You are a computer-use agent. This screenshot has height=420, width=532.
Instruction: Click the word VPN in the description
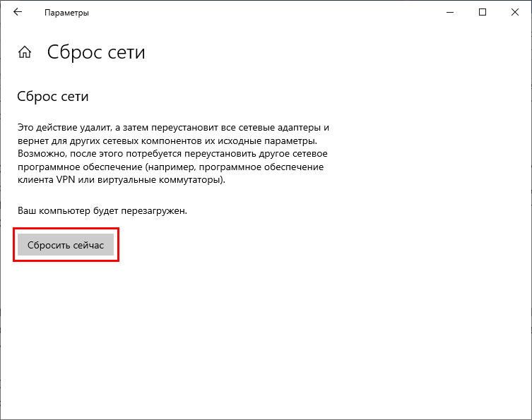click(x=66, y=180)
